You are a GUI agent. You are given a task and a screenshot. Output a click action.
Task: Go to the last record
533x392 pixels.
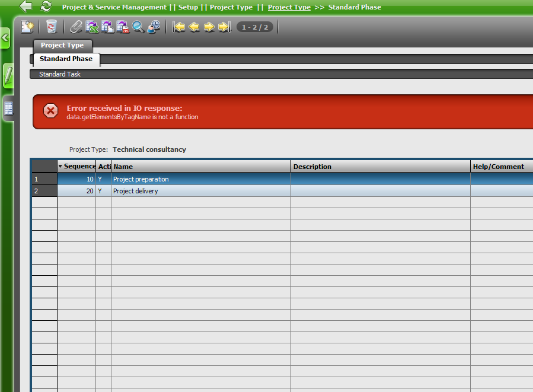224,27
